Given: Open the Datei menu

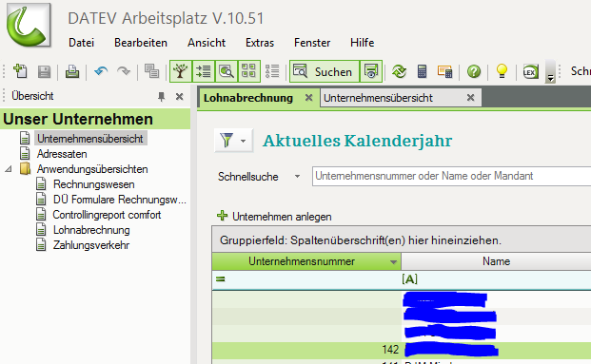Looking at the screenshot, I should [x=82, y=43].
